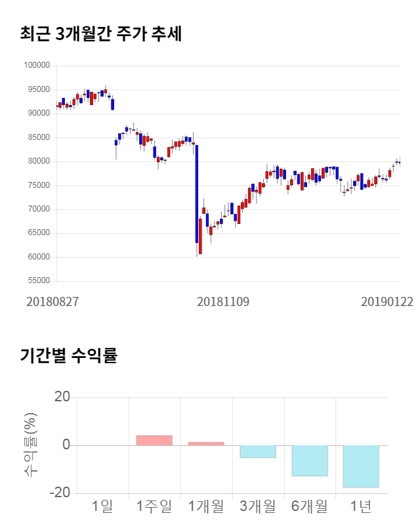Choose the 3개월 period label
Screen dimensions: 420x532
pyautogui.click(x=258, y=506)
